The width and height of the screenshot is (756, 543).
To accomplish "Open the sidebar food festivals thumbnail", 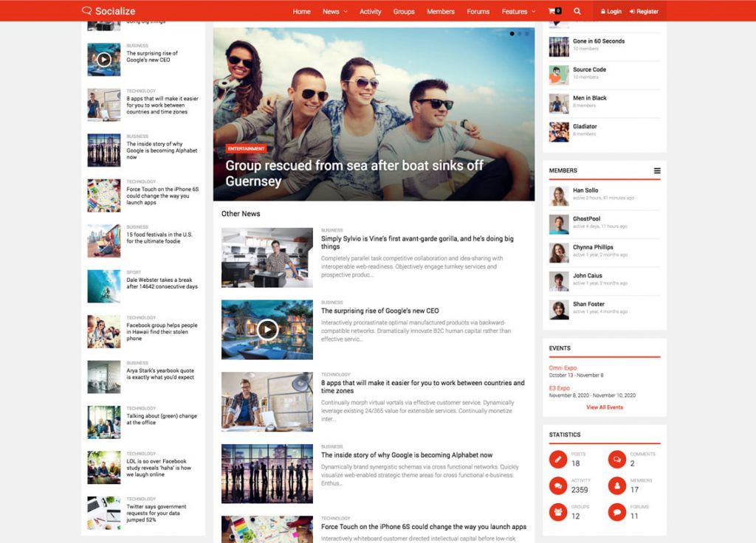I will tap(103, 241).
